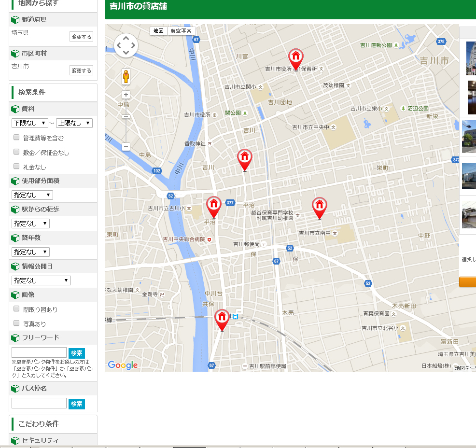Switch map to 航空写真 view

point(181,31)
